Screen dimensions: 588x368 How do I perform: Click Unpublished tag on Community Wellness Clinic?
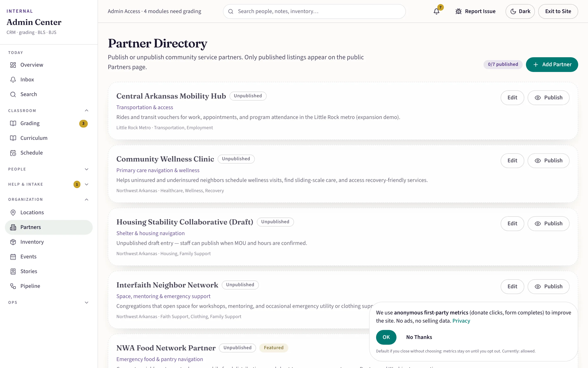click(236, 159)
